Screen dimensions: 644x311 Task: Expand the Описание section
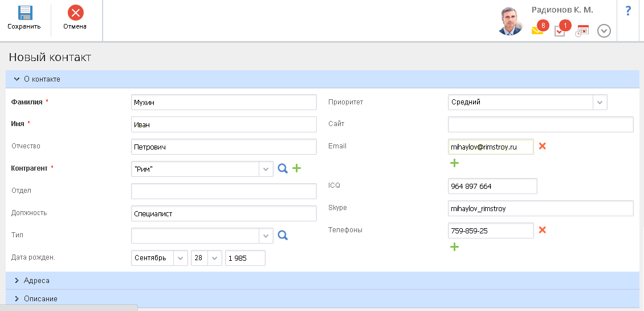click(40, 298)
